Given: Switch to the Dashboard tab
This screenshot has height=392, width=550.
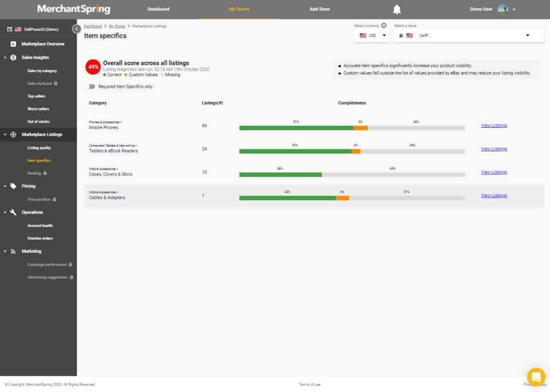Looking at the screenshot, I should point(159,9).
